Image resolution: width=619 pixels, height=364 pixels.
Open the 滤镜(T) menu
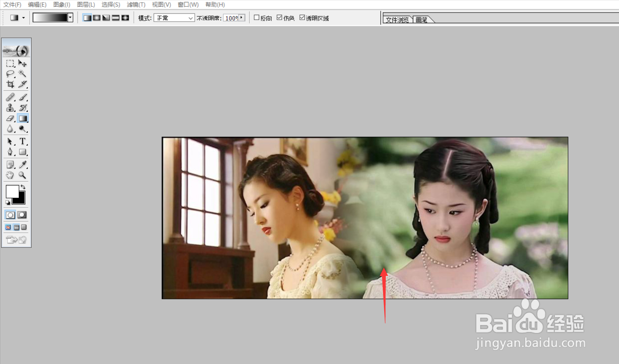pyautogui.click(x=136, y=5)
